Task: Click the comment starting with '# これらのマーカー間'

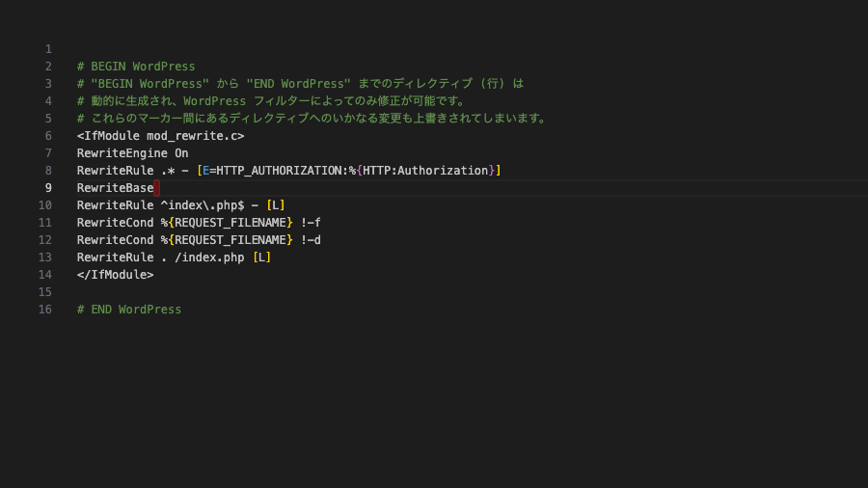Action: [312, 119]
